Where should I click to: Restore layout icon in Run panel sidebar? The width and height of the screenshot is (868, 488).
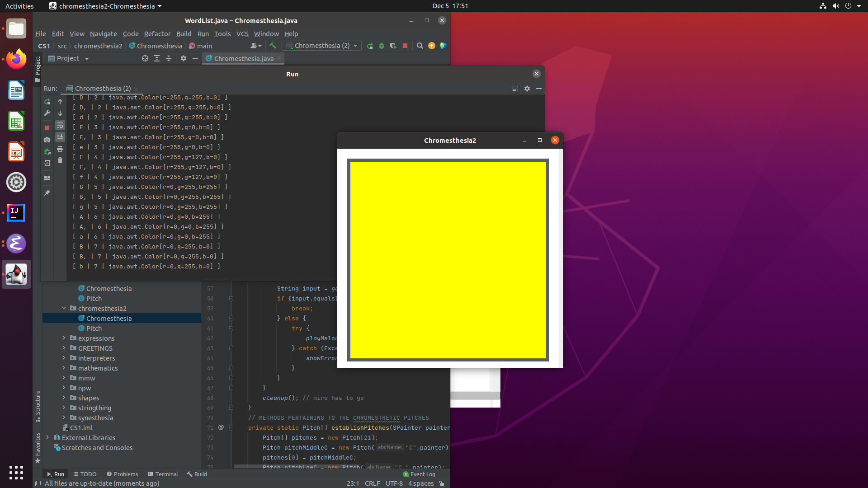point(47,178)
